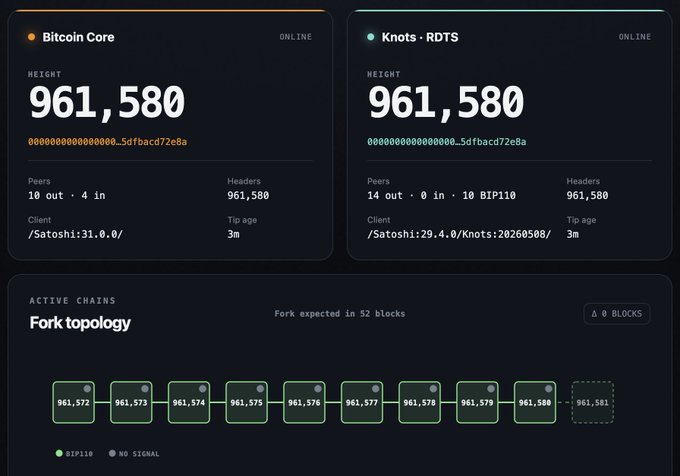Select block 961,572 in the chain
The image size is (680, 476).
74,402
